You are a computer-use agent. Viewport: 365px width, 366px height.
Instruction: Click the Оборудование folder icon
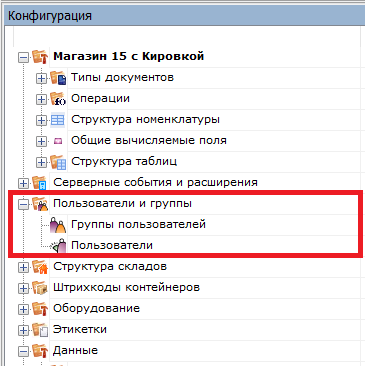pos(40,309)
